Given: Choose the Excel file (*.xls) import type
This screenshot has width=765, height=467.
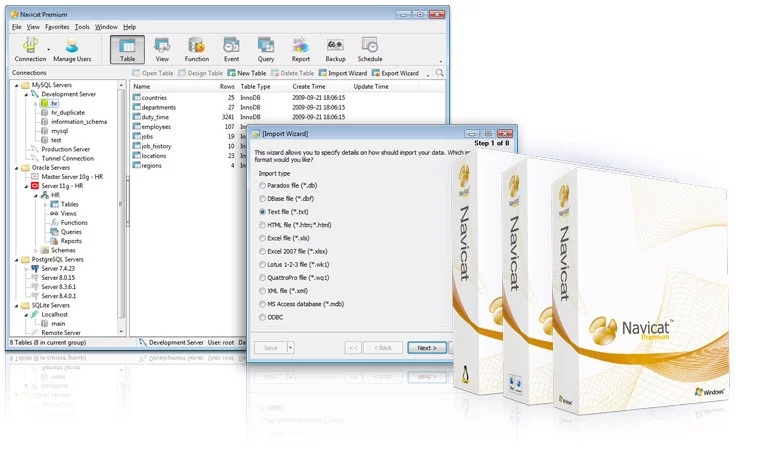Looking at the screenshot, I should click(263, 240).
